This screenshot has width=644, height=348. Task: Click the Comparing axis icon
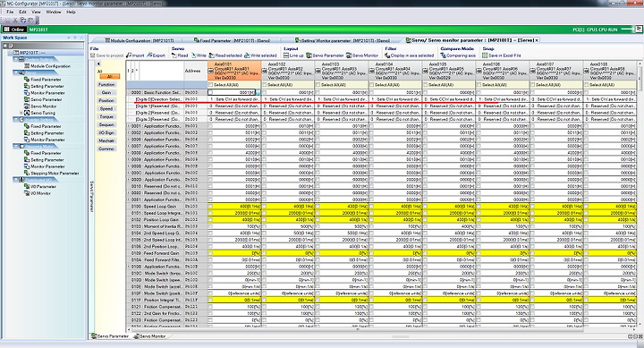(443, 55)
